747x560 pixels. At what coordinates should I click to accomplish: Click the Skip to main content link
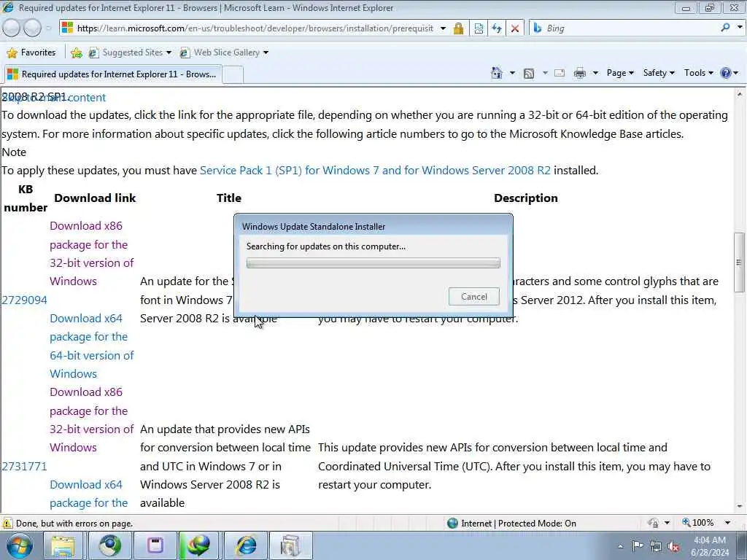point(54,97)
